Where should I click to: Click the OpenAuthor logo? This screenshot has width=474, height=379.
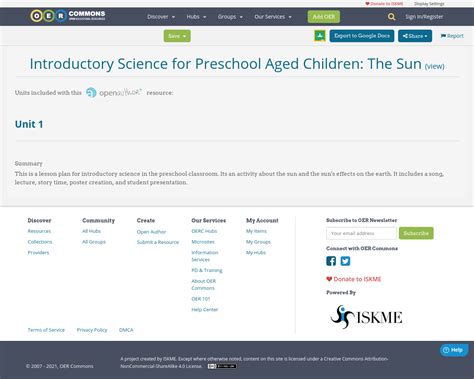click(114, 92)
